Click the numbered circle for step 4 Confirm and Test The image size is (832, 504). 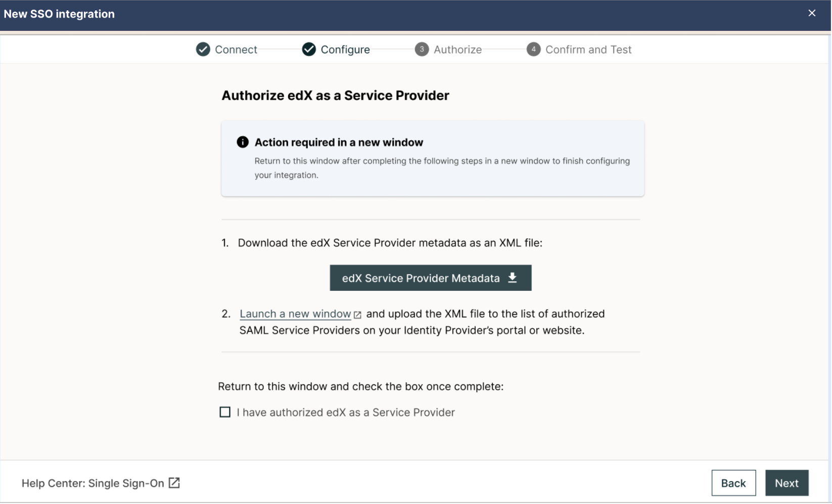click(534, 49)
